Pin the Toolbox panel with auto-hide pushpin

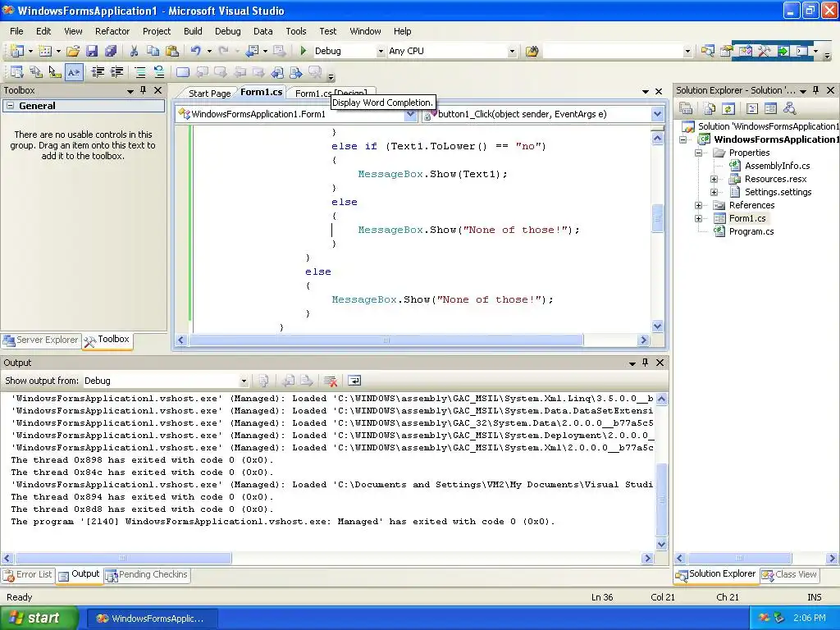point(143,90)
